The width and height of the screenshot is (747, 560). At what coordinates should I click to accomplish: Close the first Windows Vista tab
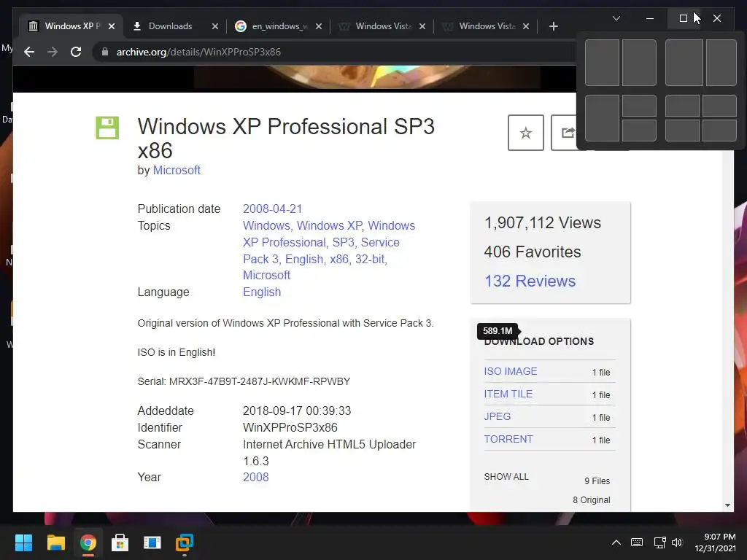[x=422, y=26]
